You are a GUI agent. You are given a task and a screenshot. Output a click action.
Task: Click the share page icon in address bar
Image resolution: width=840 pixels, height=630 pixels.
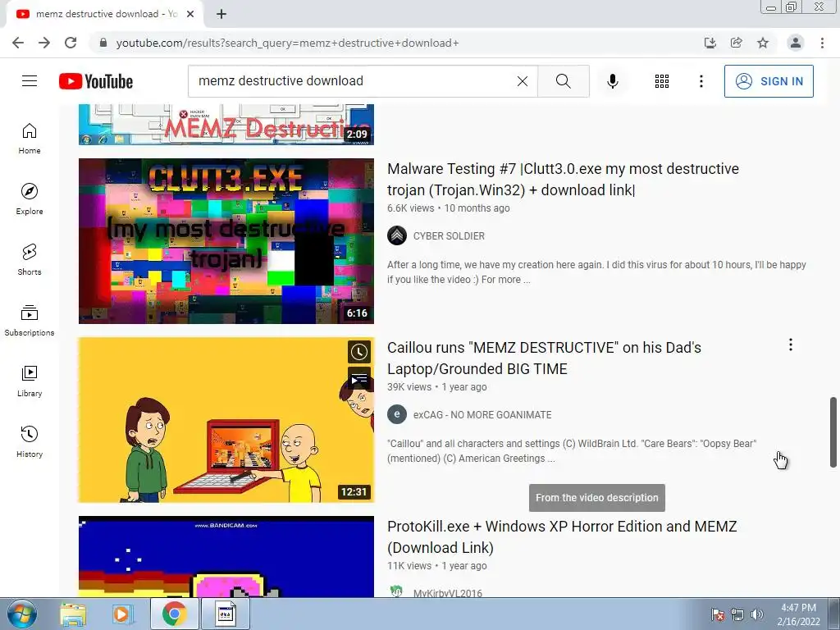tap(737, 43)
